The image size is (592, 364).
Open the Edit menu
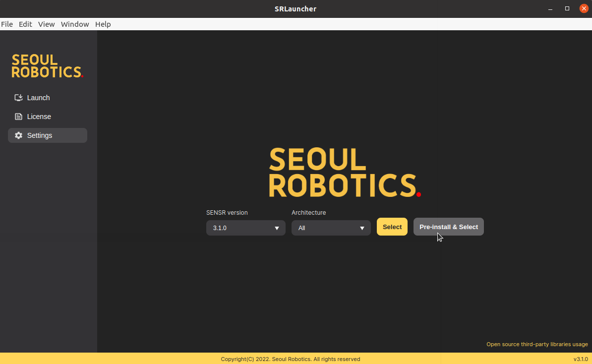point(25,24)
